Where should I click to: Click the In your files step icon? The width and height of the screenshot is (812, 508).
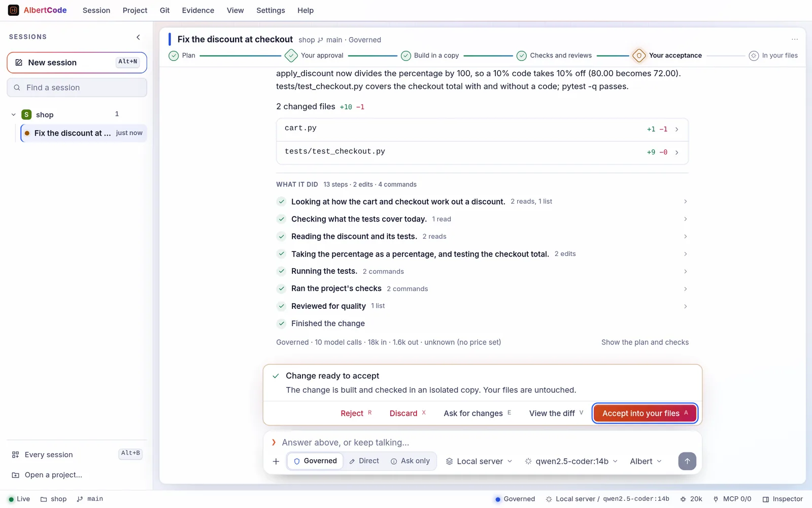point(754,55)
